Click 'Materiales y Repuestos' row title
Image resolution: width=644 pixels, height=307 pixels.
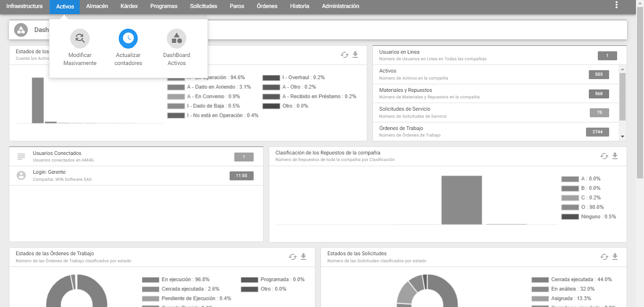point(405,90)
